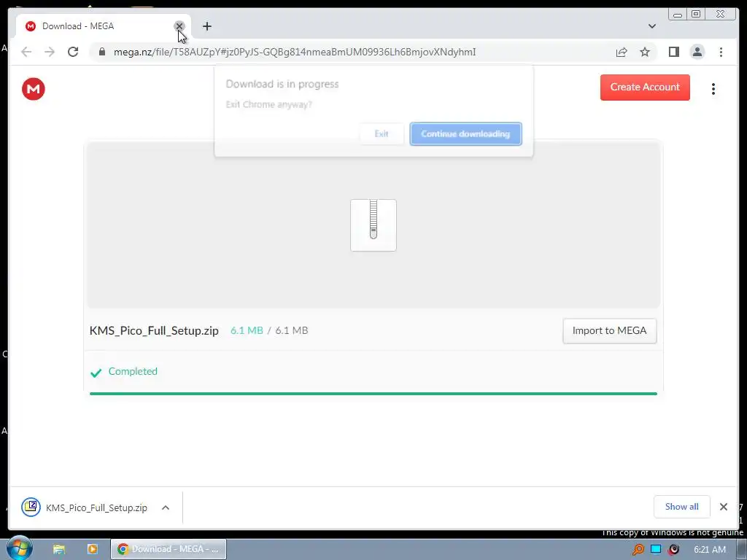
Task: Click the zip file preview icon
Action: (x=373, y=225)
